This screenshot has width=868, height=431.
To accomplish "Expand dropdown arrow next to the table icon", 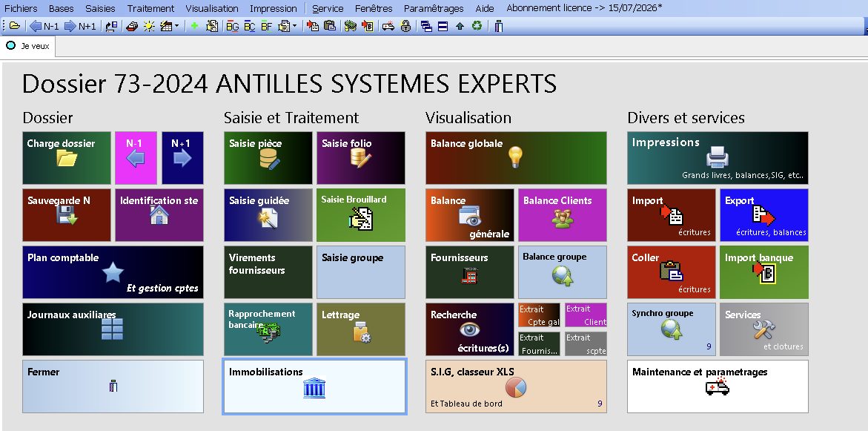I will 176,26.
